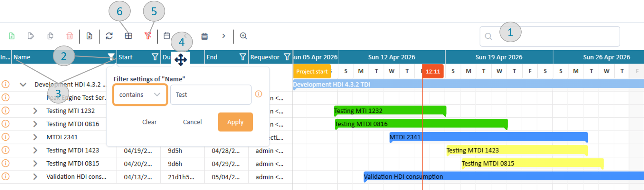Select the Validation HDI consumption Gantt bar
The image size is (644, 190).
(x=504, y=176)
